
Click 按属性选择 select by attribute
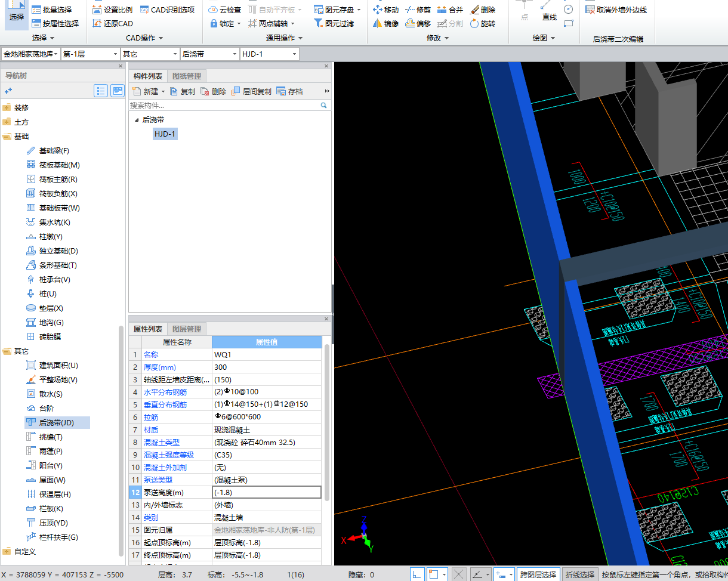click(x=55, y=24)
